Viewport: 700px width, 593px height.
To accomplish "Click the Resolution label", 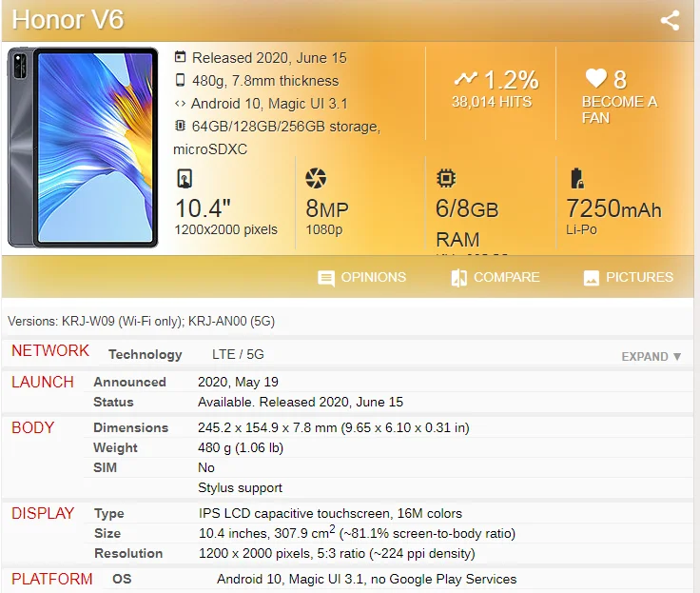I will click(x=128, y=553).
